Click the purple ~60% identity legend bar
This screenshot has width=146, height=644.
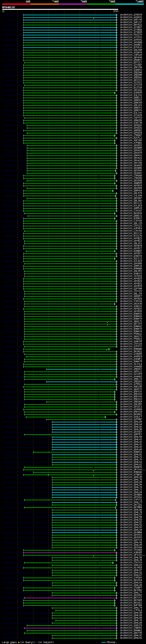coord(73,4)
